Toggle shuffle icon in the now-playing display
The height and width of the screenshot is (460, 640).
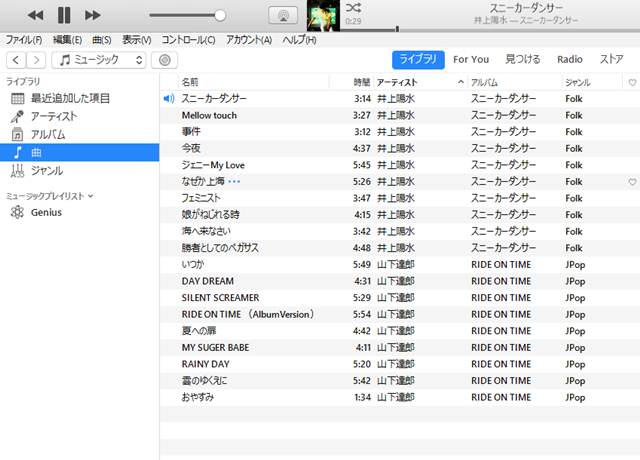353,7
